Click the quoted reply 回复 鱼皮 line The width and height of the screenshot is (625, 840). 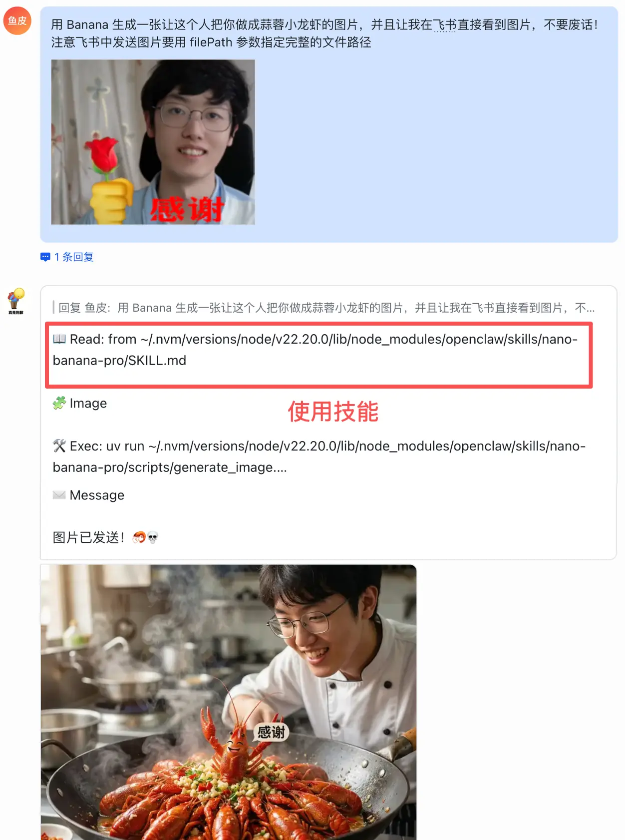coord(326,308)
